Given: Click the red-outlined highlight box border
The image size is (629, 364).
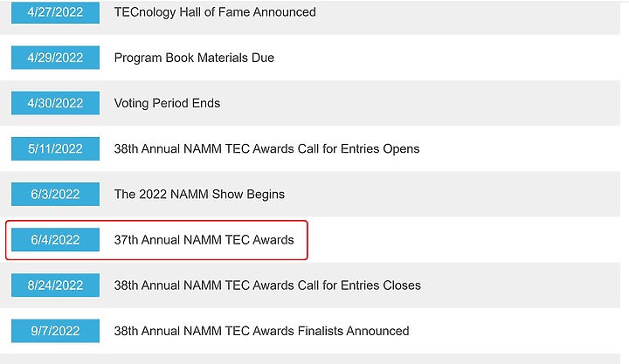Looking at the screenshot, I should click(308, 239).
